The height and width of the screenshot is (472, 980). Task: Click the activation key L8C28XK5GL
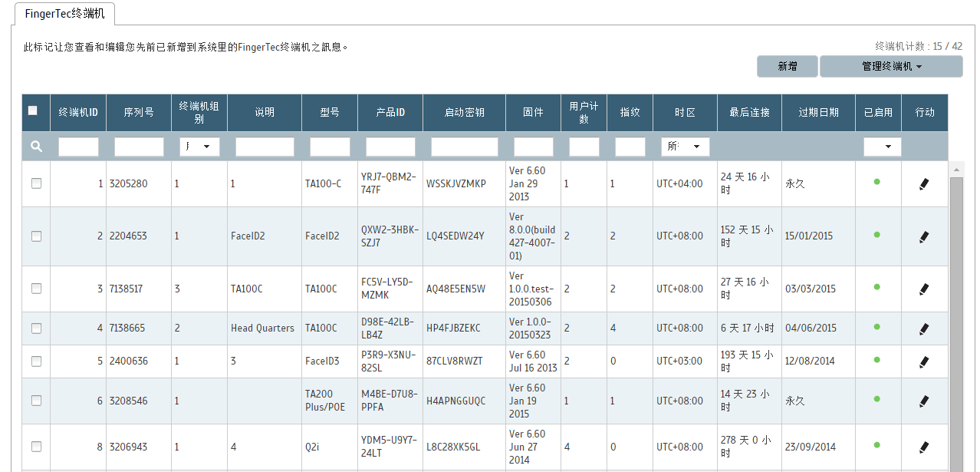point(453,447)
